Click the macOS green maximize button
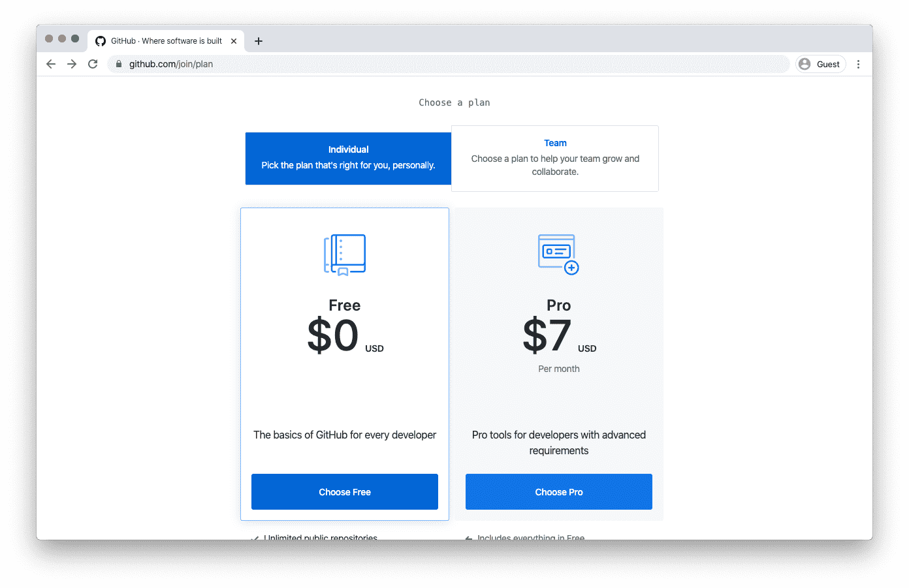The width and height of the screenshot is (909, 588). click(x=75, y=39)
